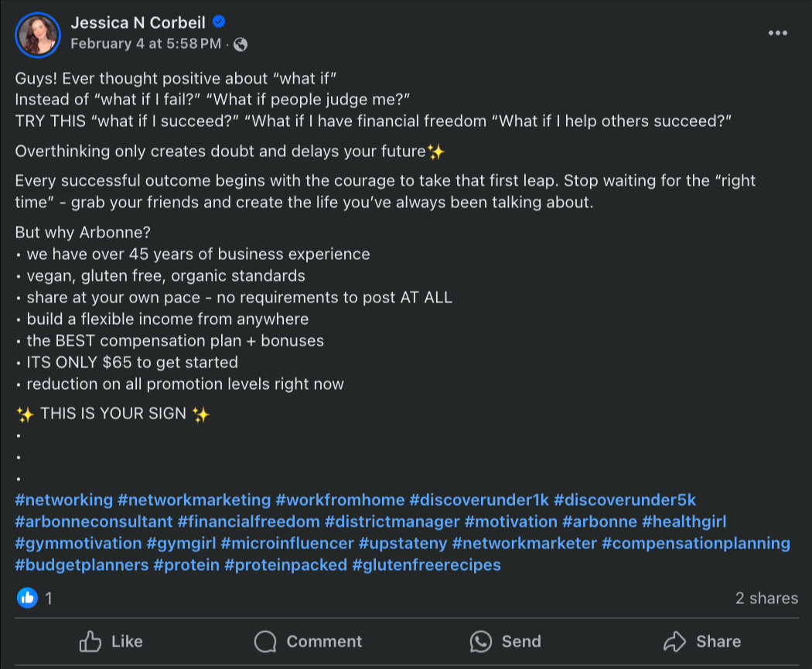812x669 pixels.
Task: Click the Comment speech bubble button
Action: (308, 641)
